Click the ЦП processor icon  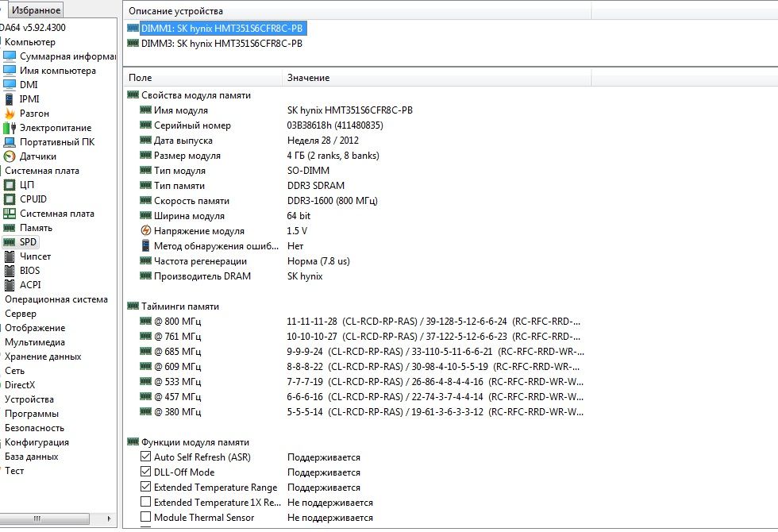(10, 185)
